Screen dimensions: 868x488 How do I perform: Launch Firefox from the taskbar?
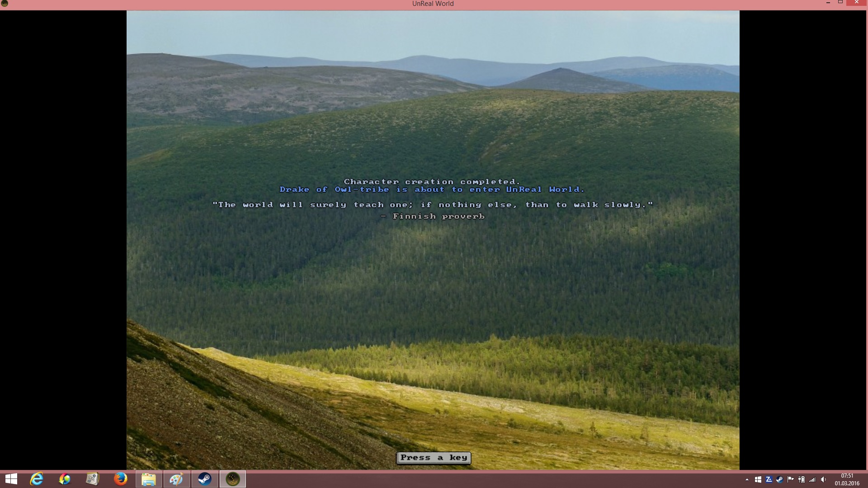[x=120, y=479]
